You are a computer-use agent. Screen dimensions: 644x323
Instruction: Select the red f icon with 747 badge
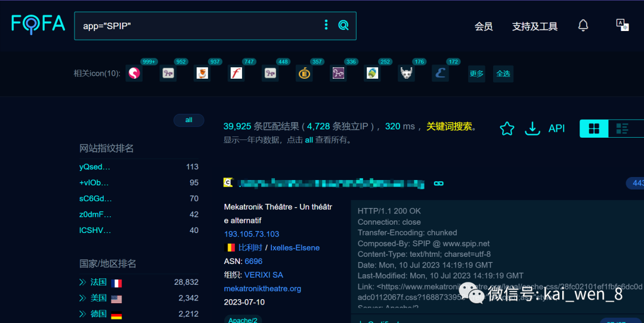[x=236, y=73]
